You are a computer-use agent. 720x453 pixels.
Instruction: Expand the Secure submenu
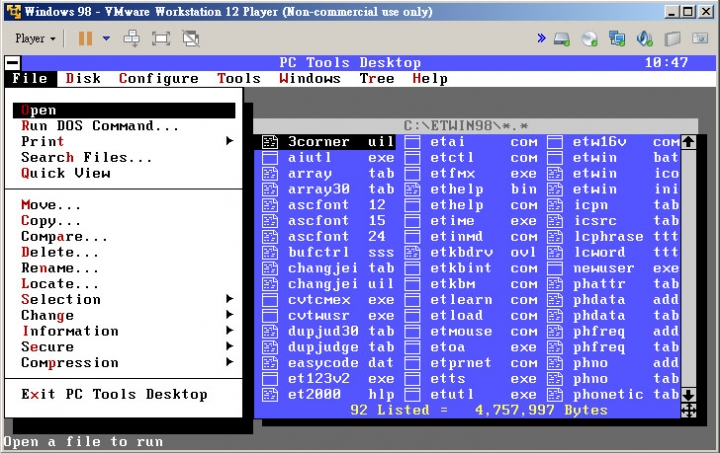tap(124, 347)
